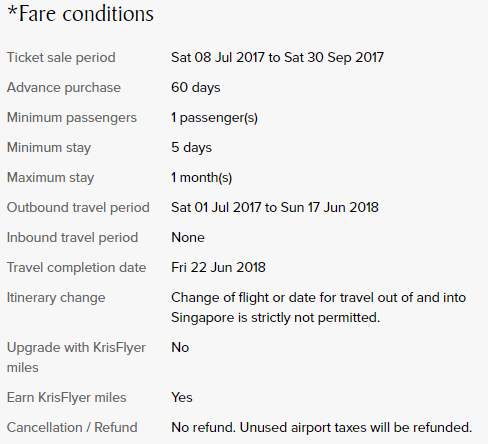Select the Maximum stay label
Image resolution: width=488 pixels, height=444 pixels.
coord(50,178)
